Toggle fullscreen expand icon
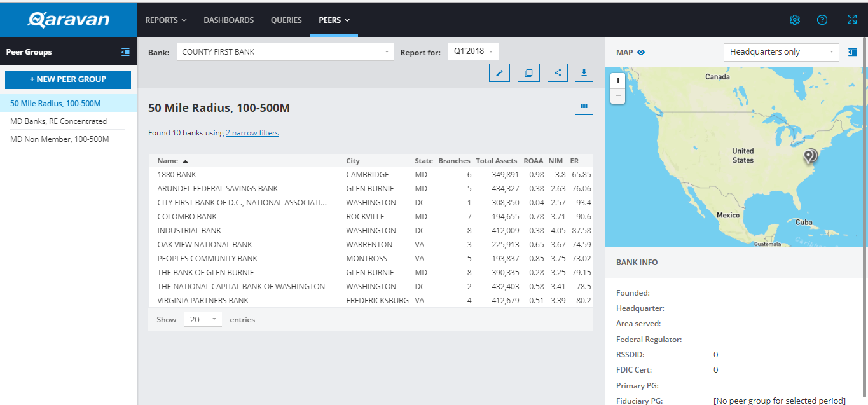868x405 pixels. coord(852,20)
